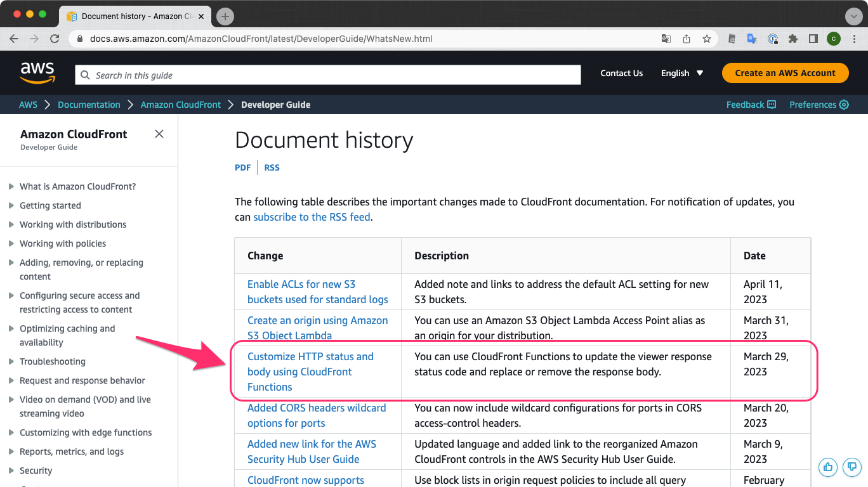Click the page share icon
868x487 pixels.
pyautogui.click(x=687, y=39)
